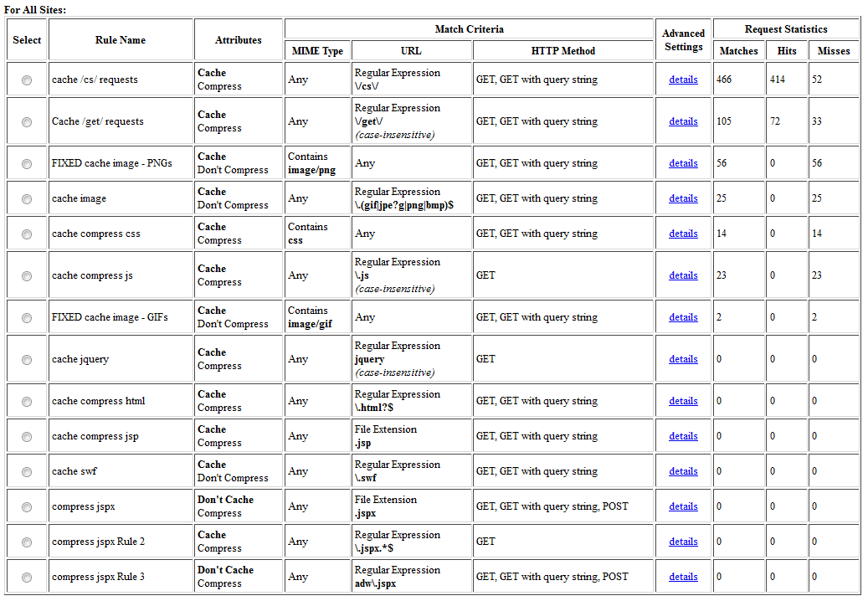Select the 'cache compress css' rule radio

click(x=27, y=234)
